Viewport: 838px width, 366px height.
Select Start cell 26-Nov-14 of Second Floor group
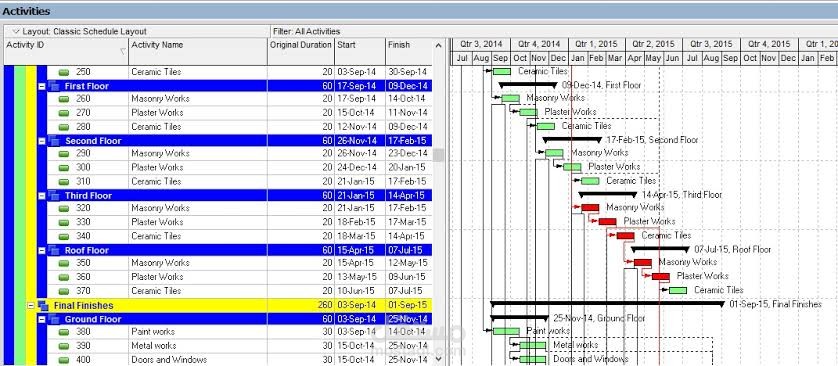click(x=360, y=141)
